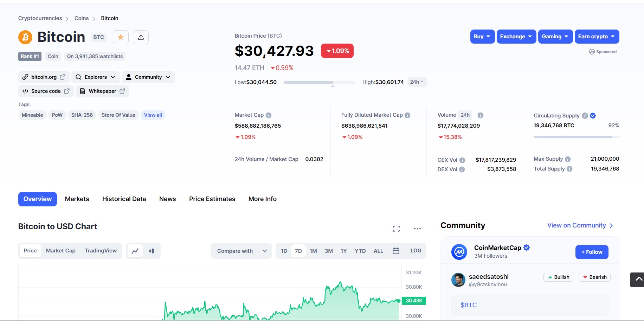Set chart range to YTD
The width and height of the screenshot is (644, 321).
(x=360, y=251)
